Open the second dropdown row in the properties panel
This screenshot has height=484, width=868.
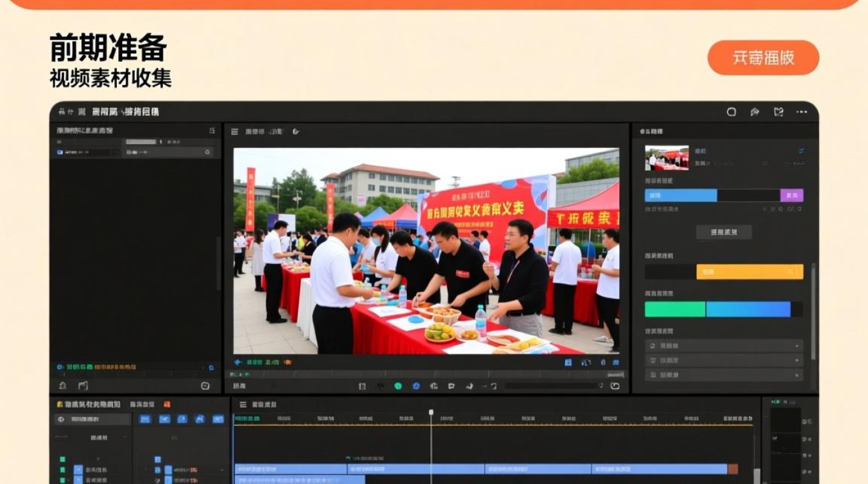pyautogui.click(x=724, y=361)
